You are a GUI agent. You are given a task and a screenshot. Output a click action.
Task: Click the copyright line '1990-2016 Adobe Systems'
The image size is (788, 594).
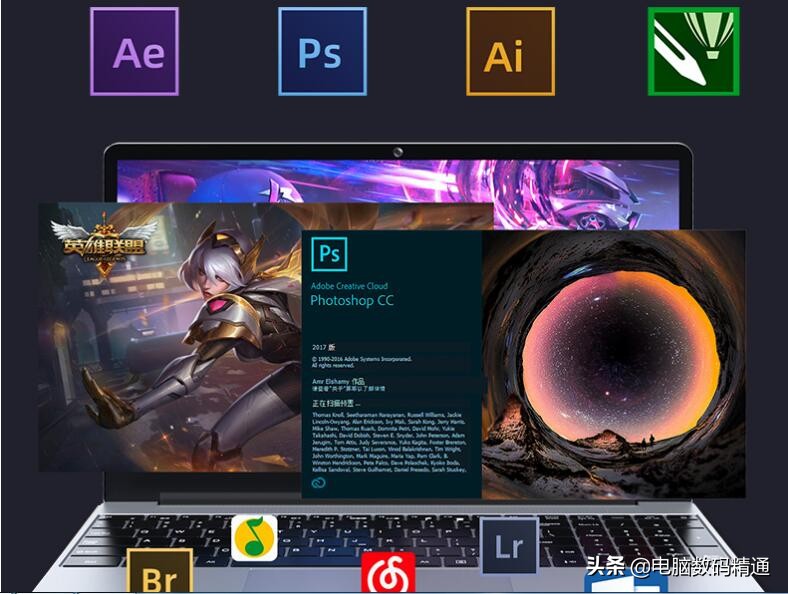(x=362, y=359)
